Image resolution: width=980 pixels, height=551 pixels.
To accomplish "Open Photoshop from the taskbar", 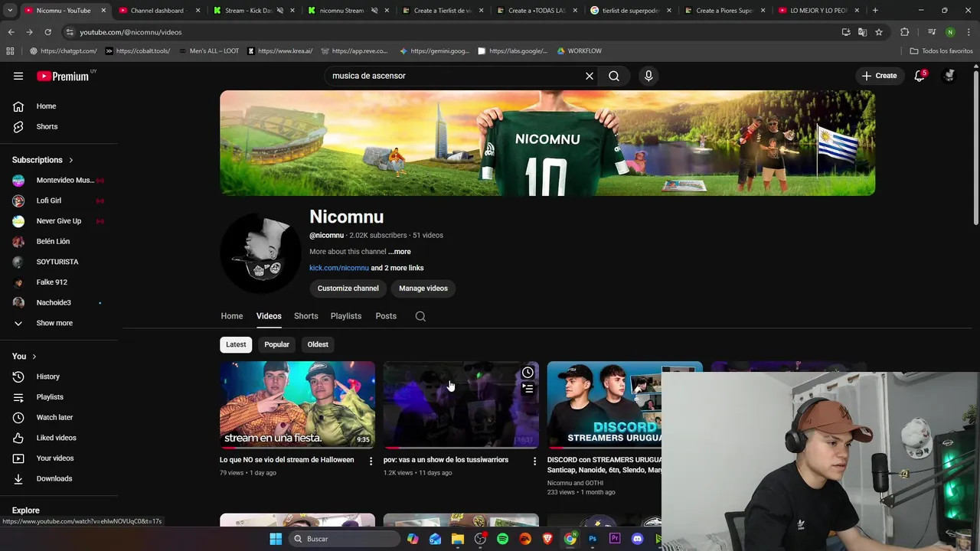I will coord(593,539).
